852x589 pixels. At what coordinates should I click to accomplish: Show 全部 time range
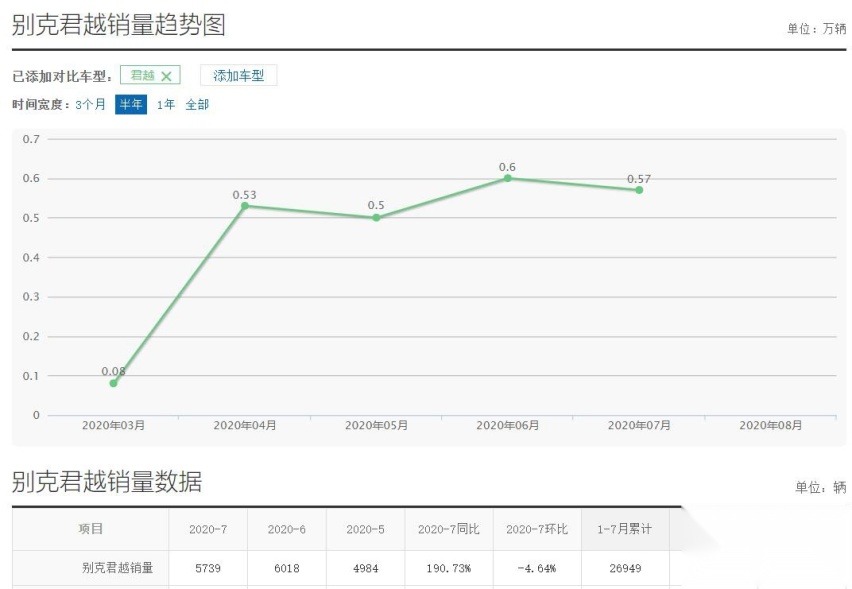point(197,104)
